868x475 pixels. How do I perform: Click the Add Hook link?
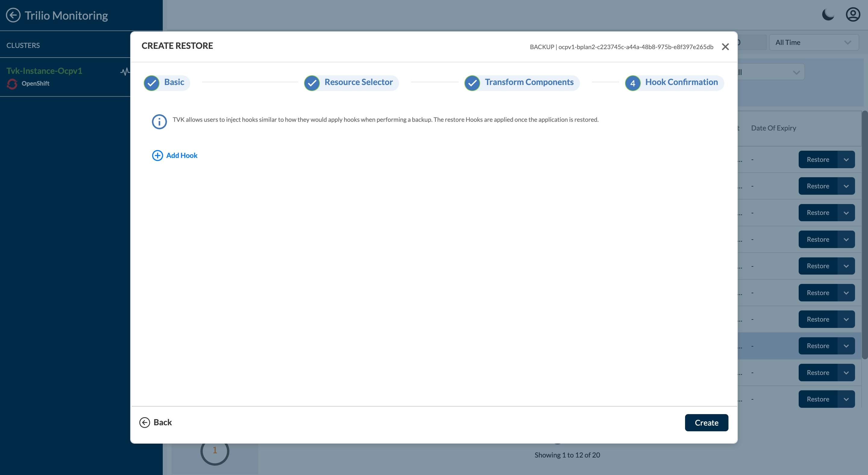[x=182, y=155]
